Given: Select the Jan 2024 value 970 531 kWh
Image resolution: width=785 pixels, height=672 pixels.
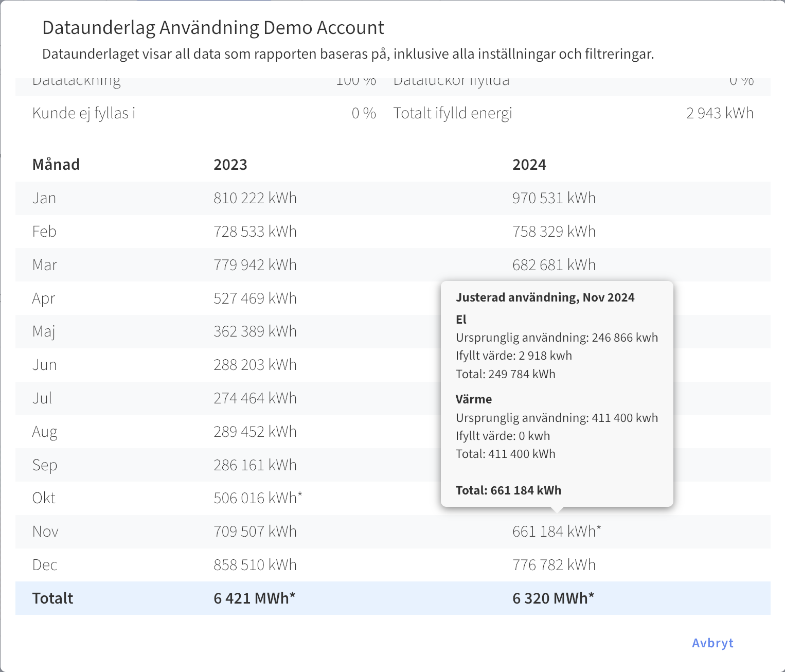Looking at the screenshot, I should pyautogui.click(x=554, y=198).
